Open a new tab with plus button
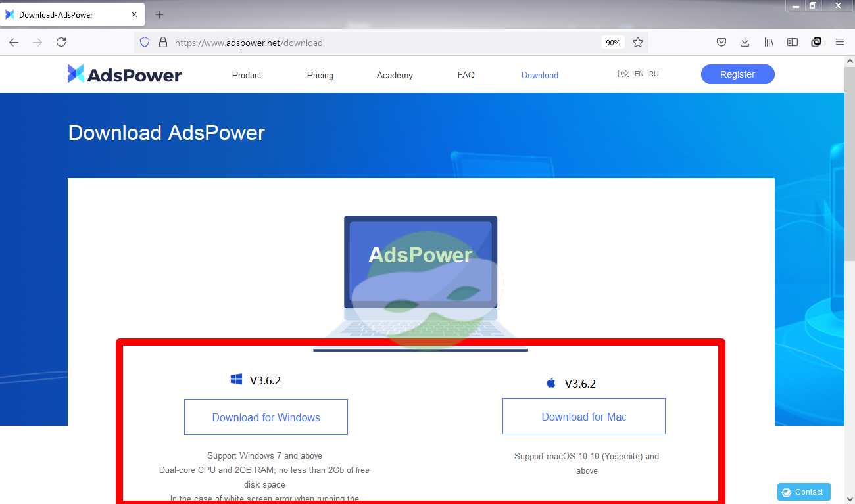The height and width of the screenshot is (504, 855). tap(159, 14)
